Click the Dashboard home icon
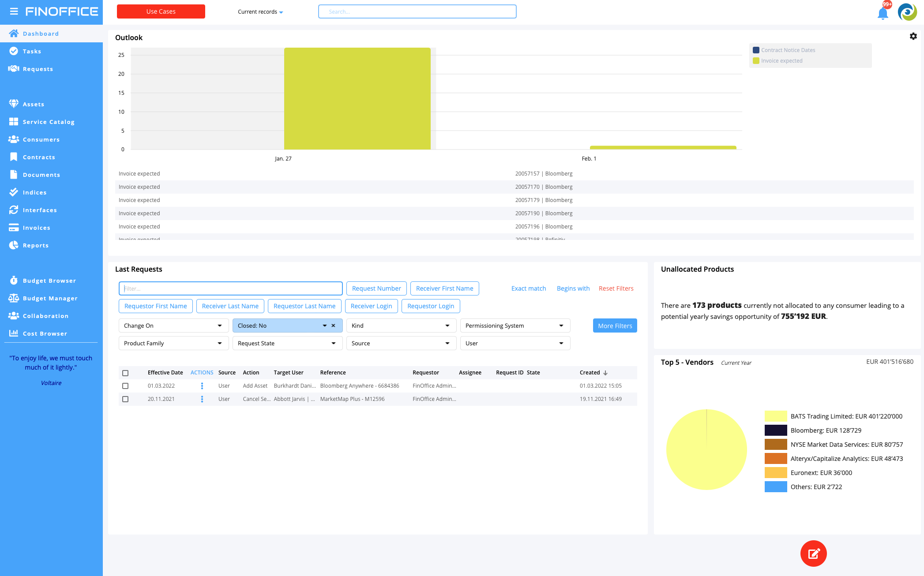The image size is (924, 576). [14, 34]
